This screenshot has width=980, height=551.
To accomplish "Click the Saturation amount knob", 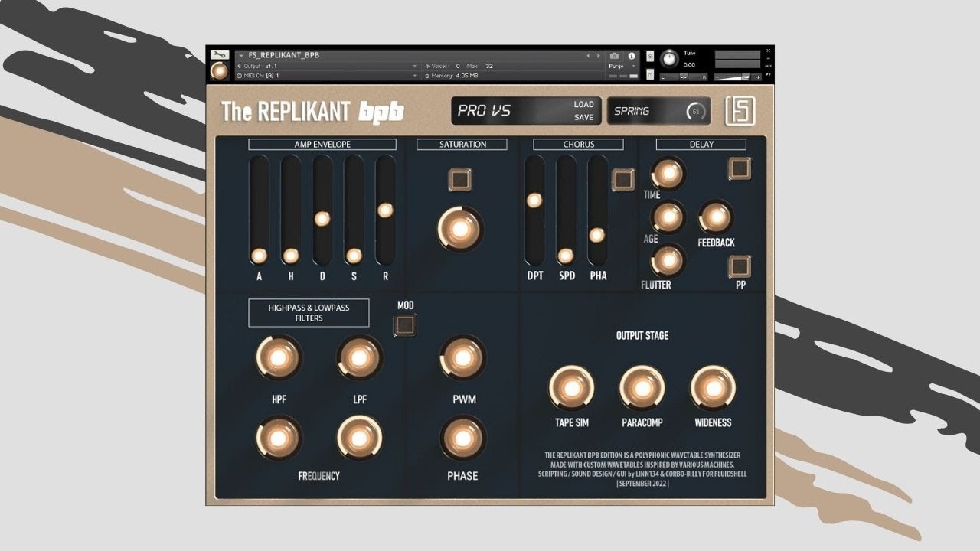I will [461, 228].
